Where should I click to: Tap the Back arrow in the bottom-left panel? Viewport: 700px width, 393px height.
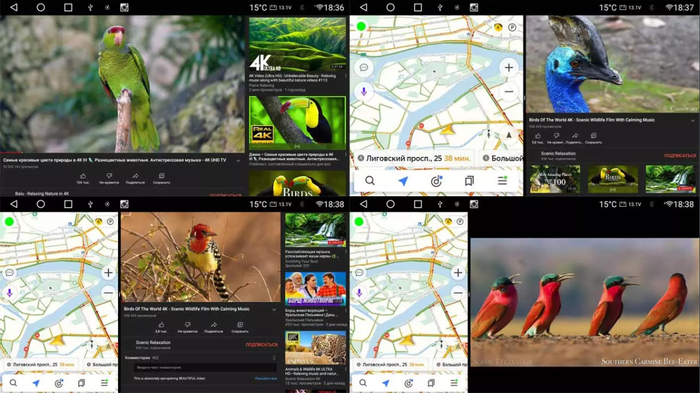coord(14,204)
